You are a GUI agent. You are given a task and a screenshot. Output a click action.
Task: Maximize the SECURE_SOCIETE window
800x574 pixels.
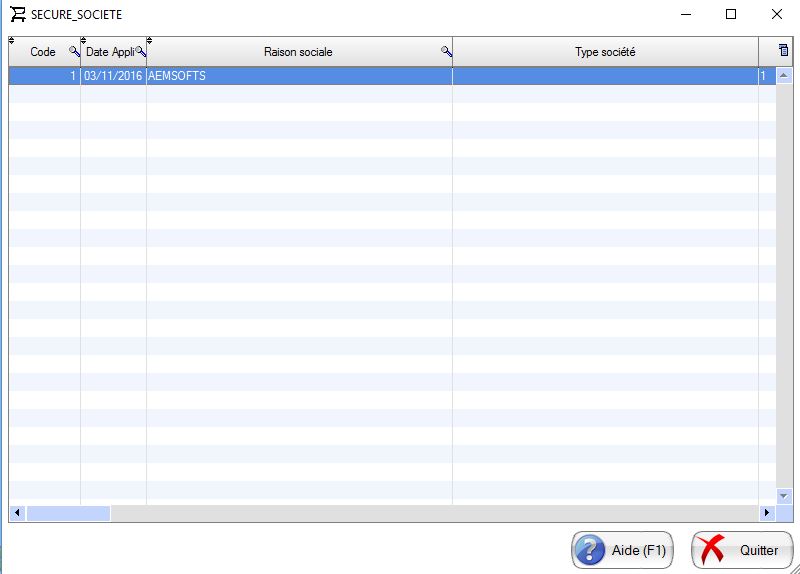pos(731,14)
